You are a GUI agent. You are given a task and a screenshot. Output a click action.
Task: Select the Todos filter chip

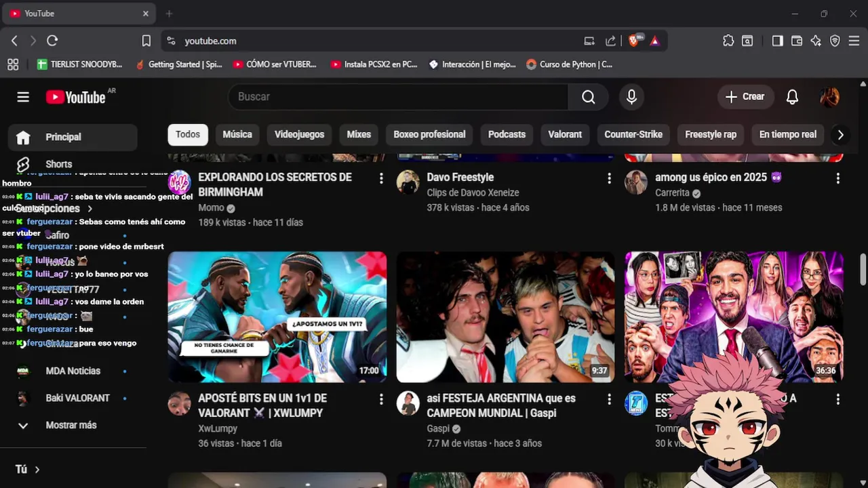tap(188, 134)
